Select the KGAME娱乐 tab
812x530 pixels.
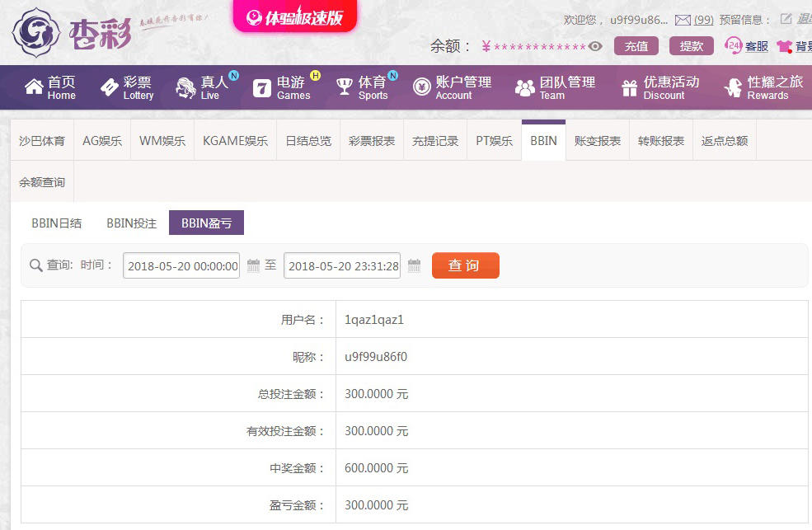coord(235,141)
